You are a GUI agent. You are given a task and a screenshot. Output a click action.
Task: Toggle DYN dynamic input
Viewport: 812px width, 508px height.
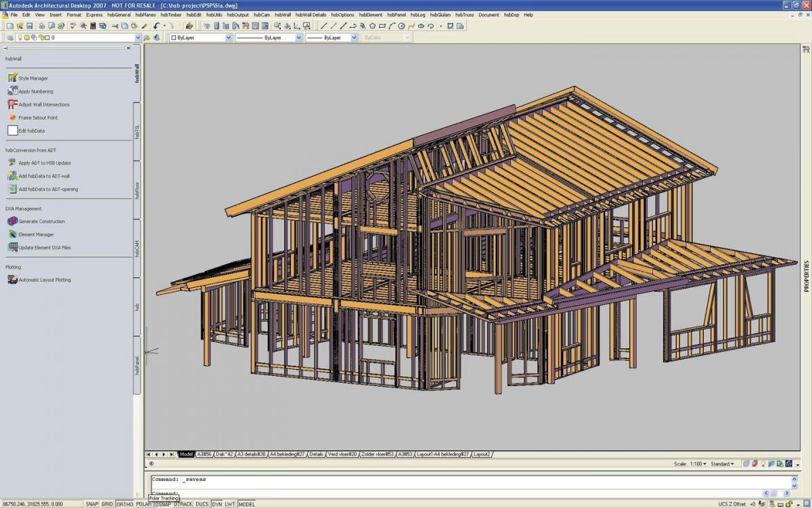[x=217, y=504]
